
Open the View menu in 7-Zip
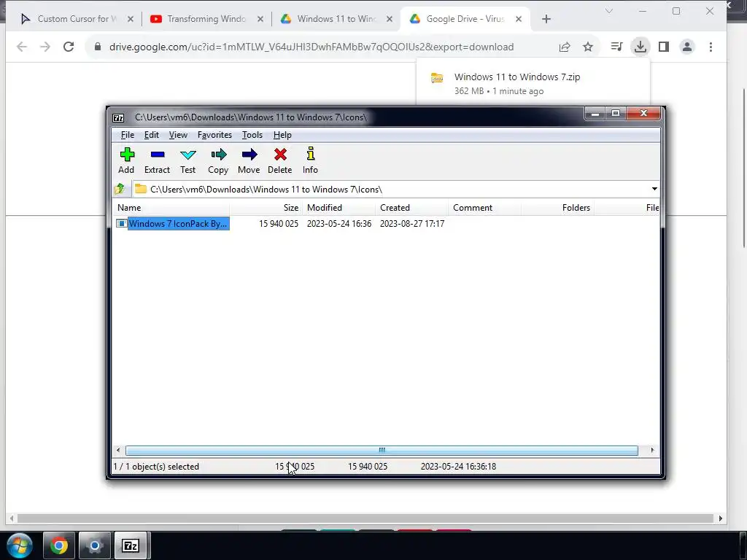tap(178, 135)
